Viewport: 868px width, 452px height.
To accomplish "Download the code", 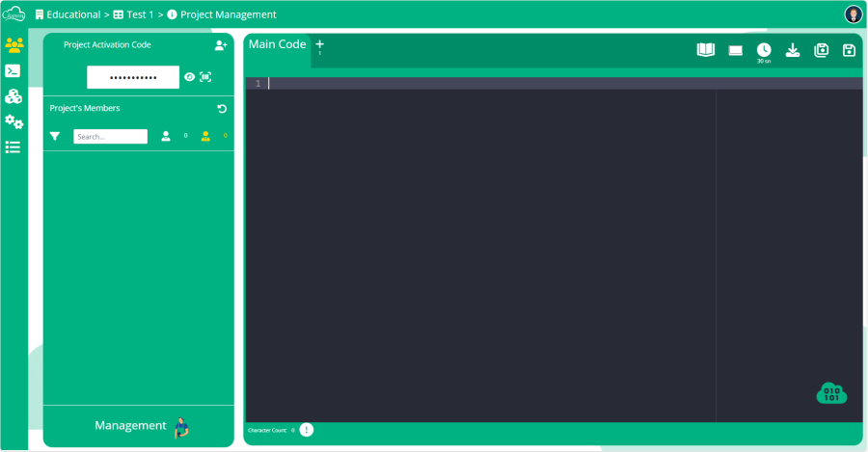I will [793, 50].
